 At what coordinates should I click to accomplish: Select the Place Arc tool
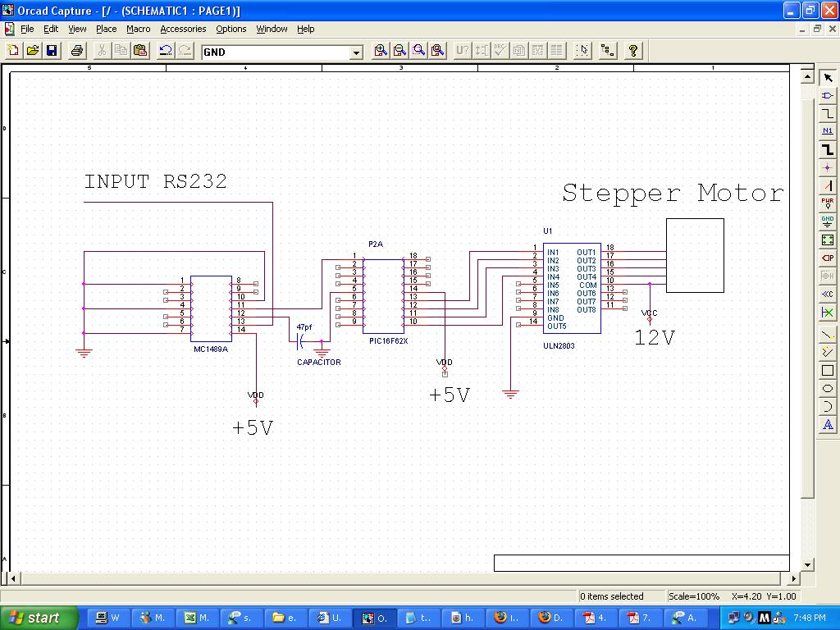[828, 407]
